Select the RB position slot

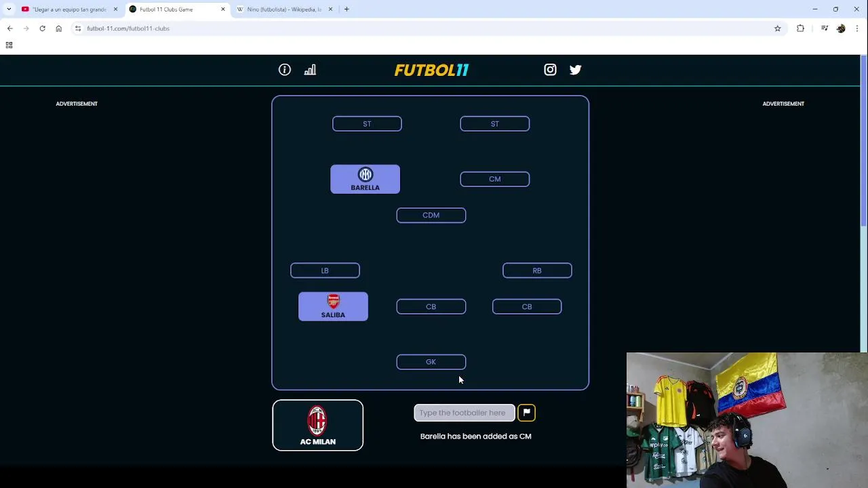pos(537,270)
